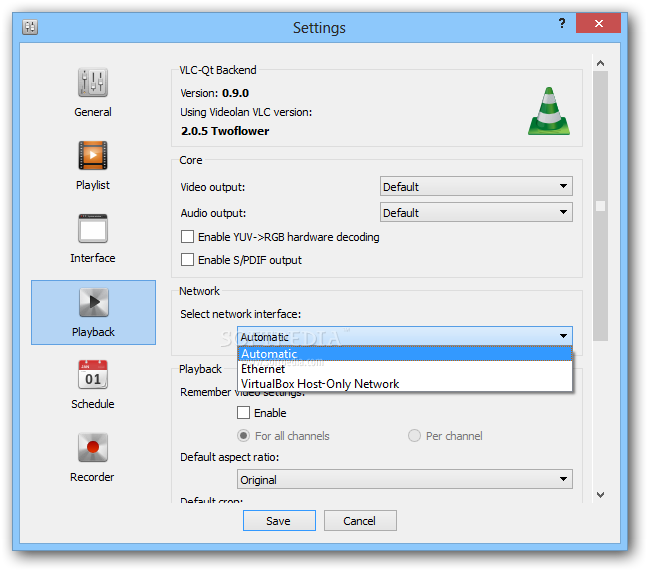Click the Recorder label in sidebar

coord(92,477)
